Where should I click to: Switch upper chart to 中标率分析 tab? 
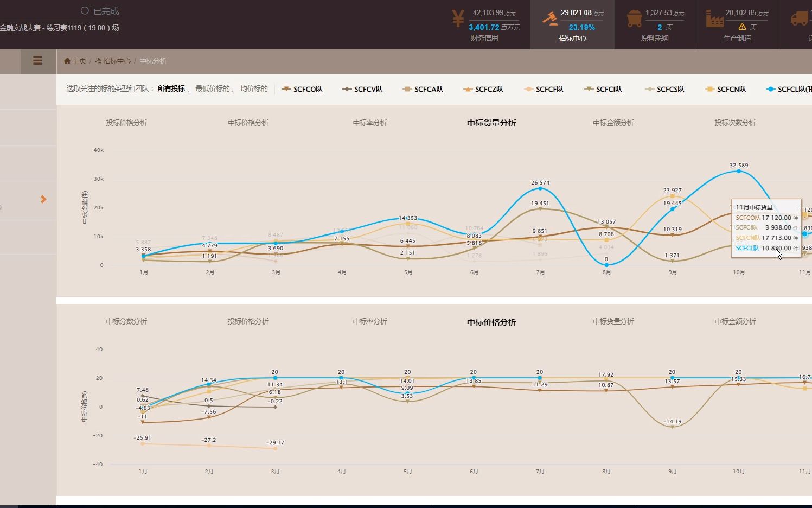pos(370,123)
